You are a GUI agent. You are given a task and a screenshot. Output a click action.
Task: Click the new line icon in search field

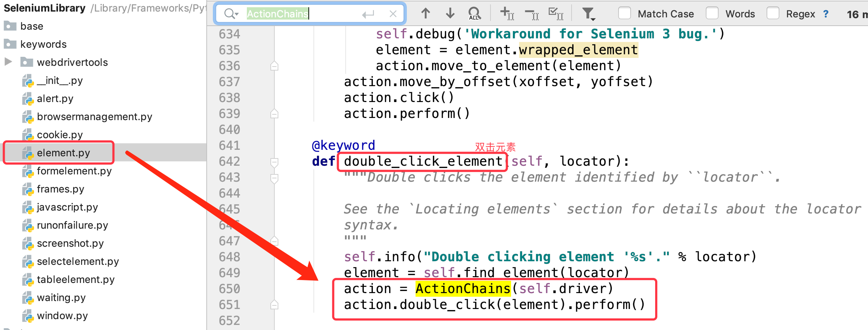click(368, 14)
